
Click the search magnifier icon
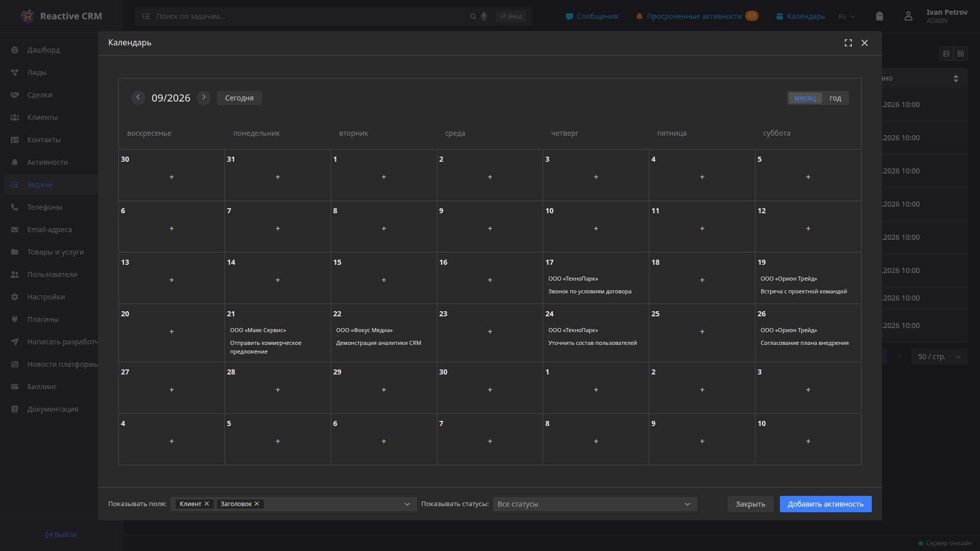(x=473, y=16)
